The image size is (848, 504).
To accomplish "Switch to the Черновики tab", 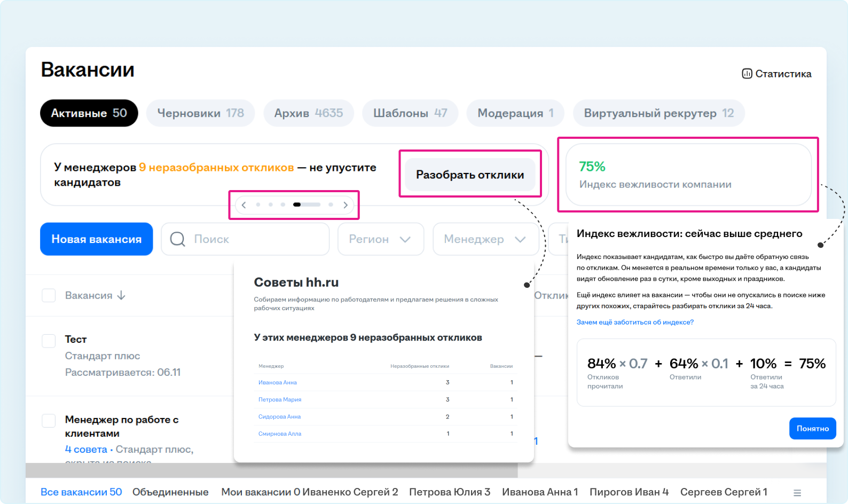I will 200,113.
